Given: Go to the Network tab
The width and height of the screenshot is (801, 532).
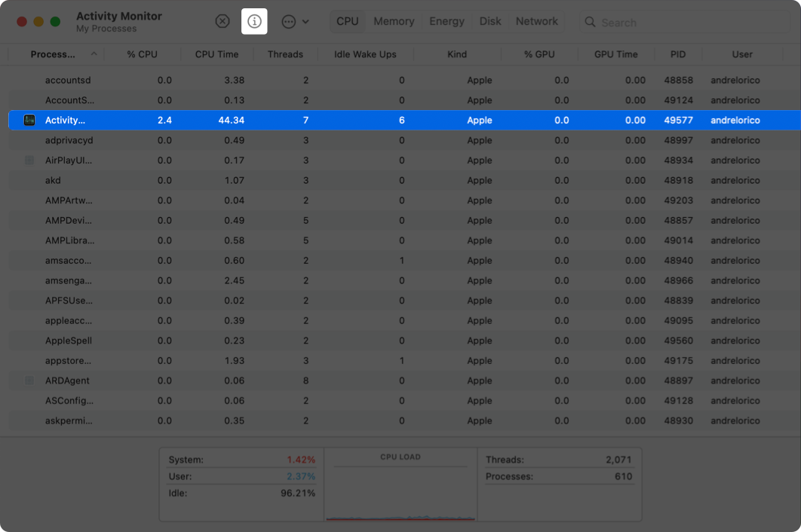Looking at the screenshot, I should click(536, 21).
